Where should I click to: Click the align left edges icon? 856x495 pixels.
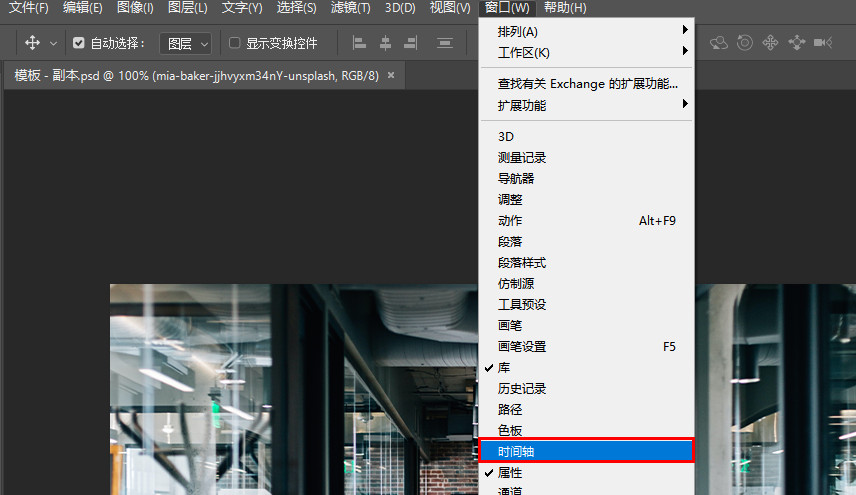tap(359, 43)
